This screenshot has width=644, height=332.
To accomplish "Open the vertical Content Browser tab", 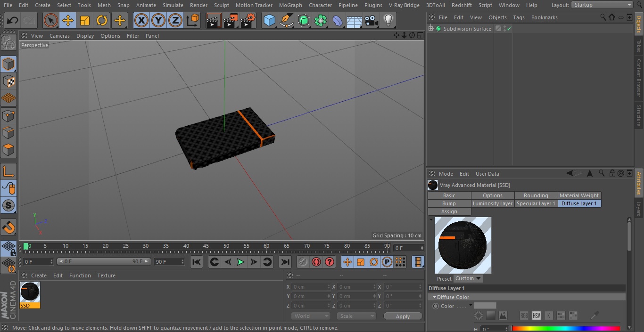I will [x=639, y=78].
